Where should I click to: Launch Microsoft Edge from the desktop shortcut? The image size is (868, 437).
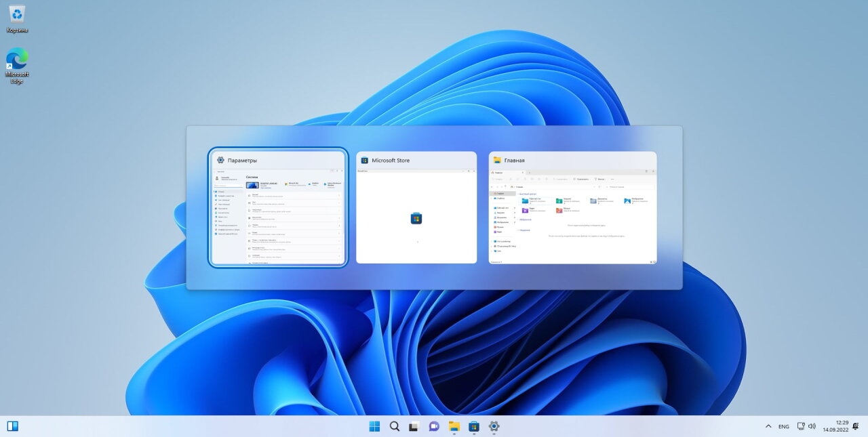(x=17, y=61)
